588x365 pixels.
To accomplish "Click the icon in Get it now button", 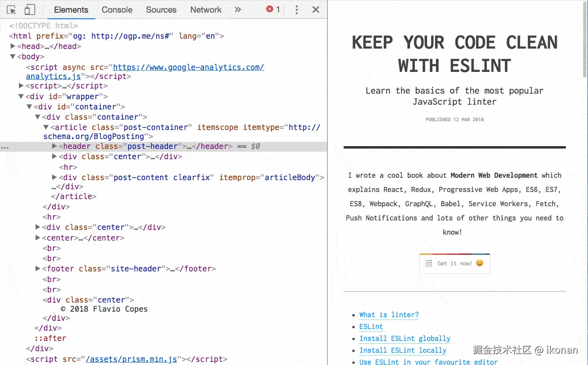I will [x=429, y=263].
